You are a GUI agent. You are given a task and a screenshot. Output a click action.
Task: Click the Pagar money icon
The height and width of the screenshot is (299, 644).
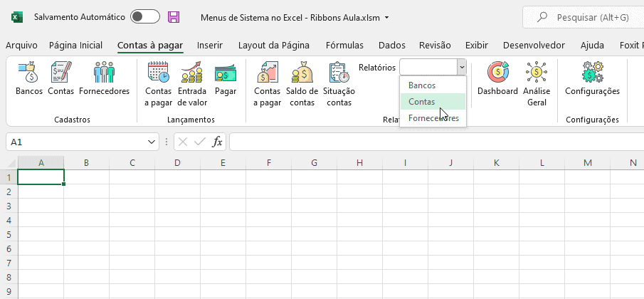click(x=226, y=73)
